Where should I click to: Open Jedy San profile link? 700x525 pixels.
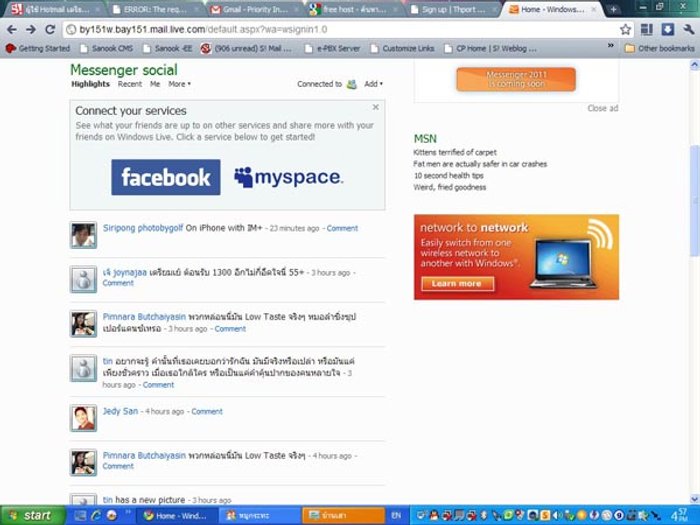click(121, 411)
